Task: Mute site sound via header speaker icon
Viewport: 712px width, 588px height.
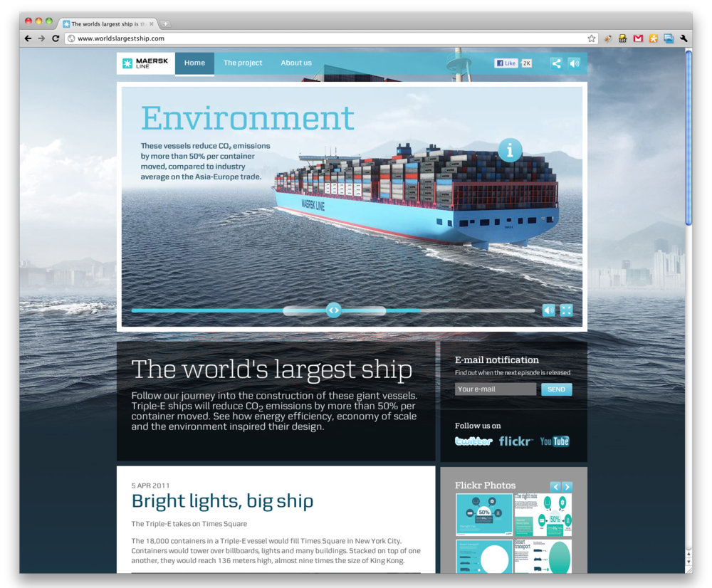Action: tap(575, 63)
